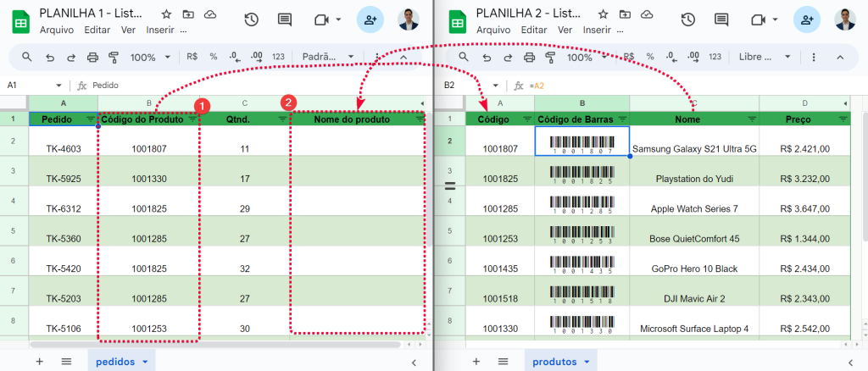Open comments panel in PLANILHA 2
Image resolution: width=868 pixels, height=371 pixels.
tap(721, 20)
